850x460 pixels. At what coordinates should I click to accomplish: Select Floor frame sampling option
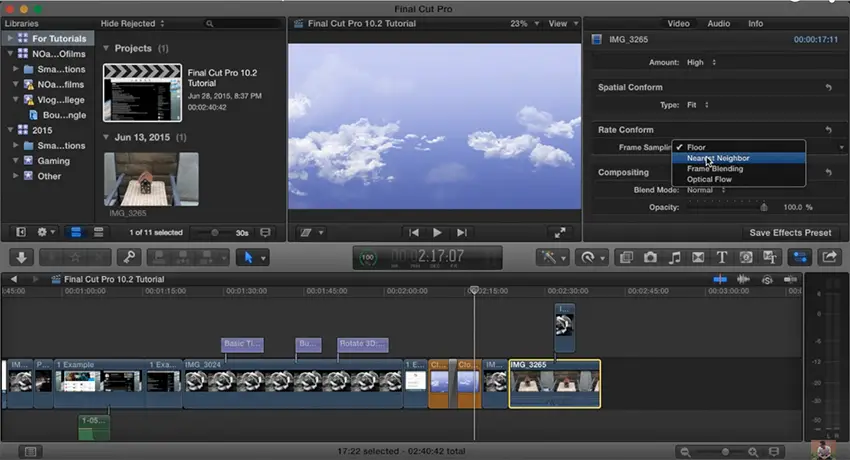738,147
